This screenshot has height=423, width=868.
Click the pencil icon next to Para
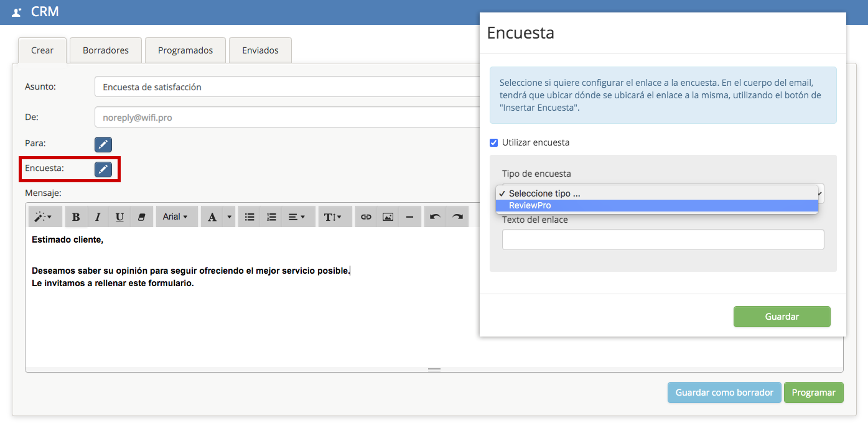(x=103, y=144)
